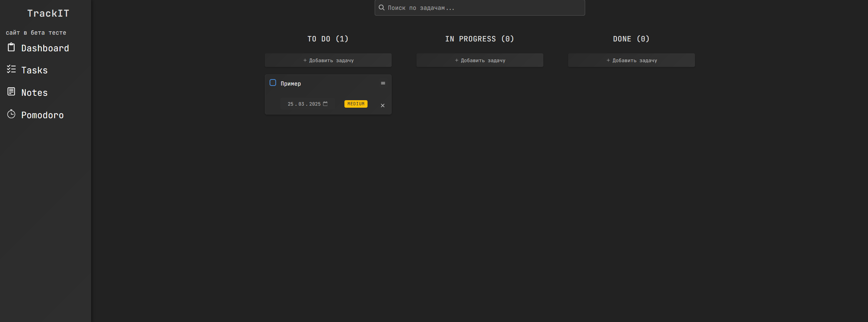
Task: Click the TrackIT logo
Action: point(48,13)
